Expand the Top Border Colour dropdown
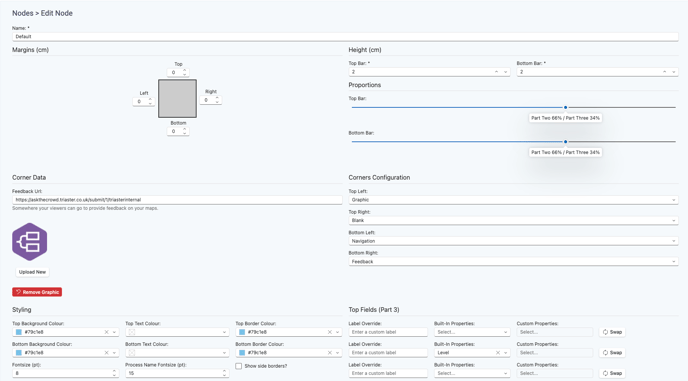 click(337, 332)
